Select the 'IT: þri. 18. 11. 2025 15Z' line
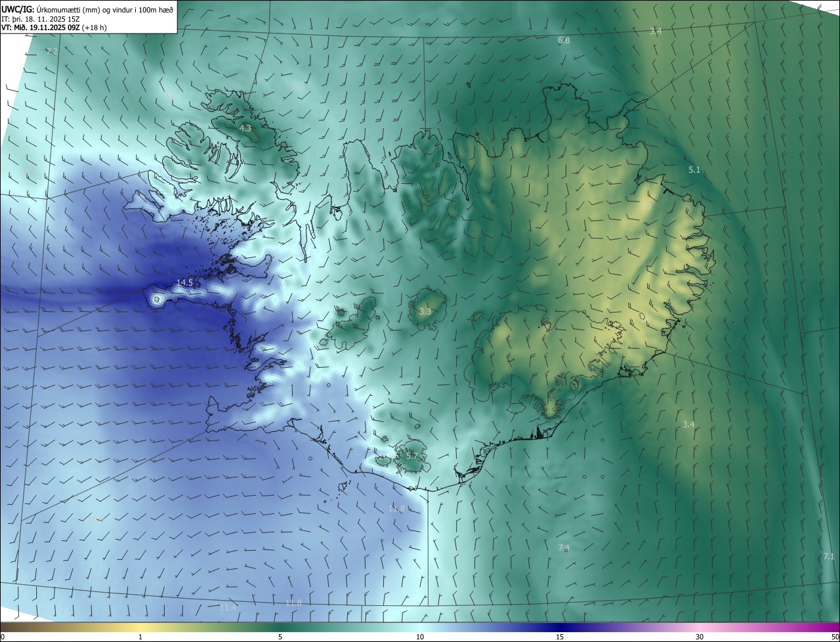Viewport: 840px width, 642px height. pyautogui.click(x=41, y=18)
